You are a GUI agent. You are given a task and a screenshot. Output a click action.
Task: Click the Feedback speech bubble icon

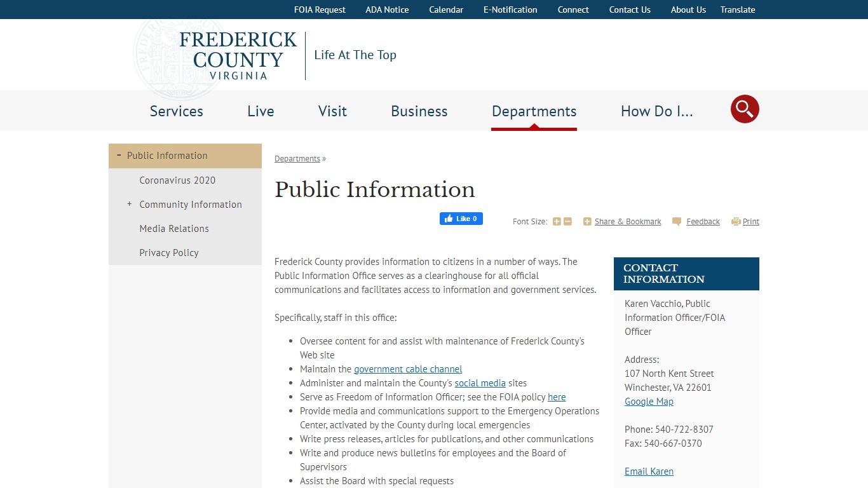click(677, 222)
